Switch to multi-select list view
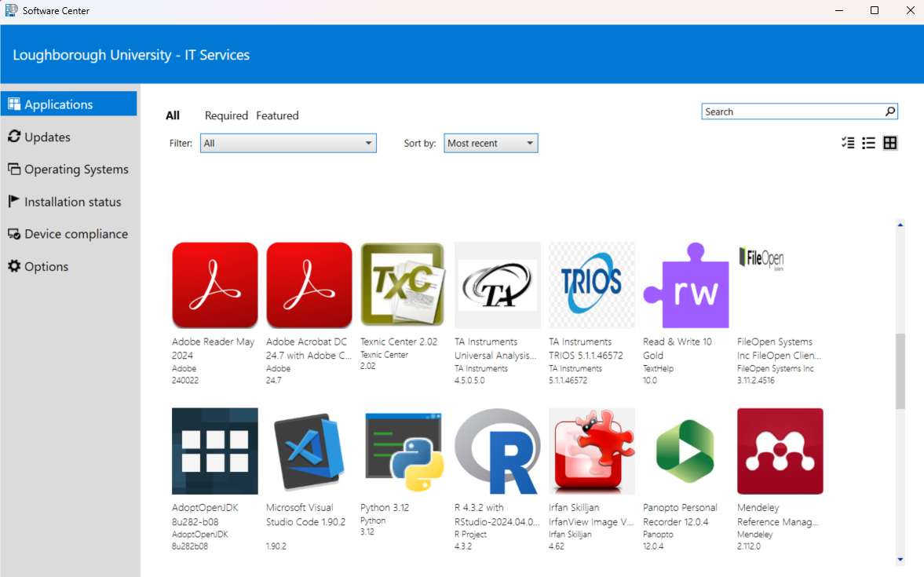Viewport: 924px width, 577px height. point(847,143)
